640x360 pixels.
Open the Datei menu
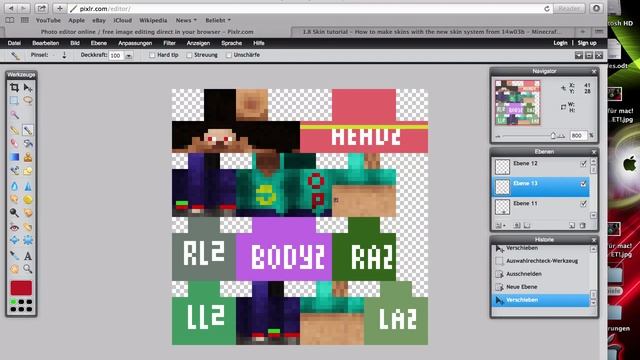pyautogui.click(x=14, y=43)
